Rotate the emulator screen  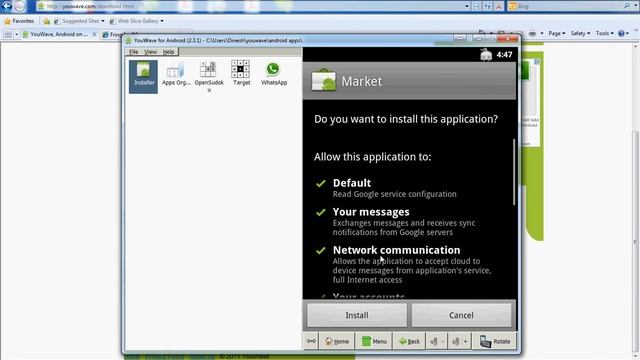coord(495,341)
